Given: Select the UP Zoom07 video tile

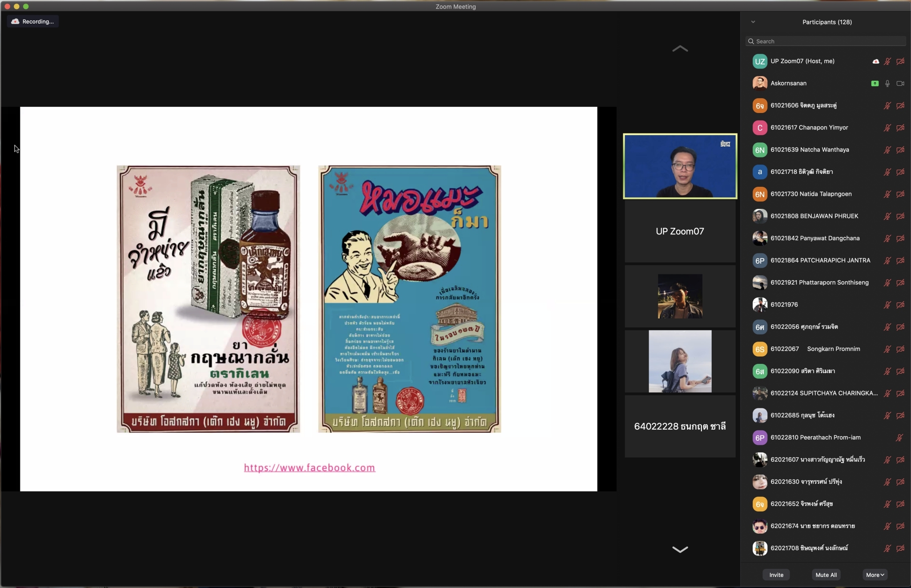Looking at the screenshot, I should pyautogui.click(x=680, y=231).
